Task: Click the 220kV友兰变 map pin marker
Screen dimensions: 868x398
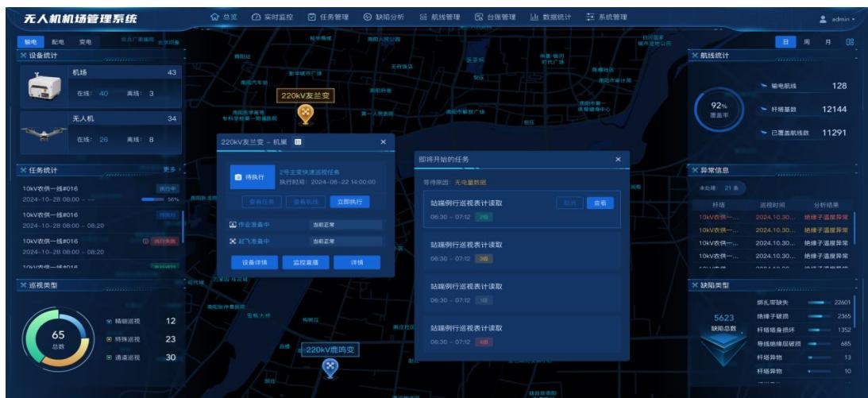Action: click(306, 114)
